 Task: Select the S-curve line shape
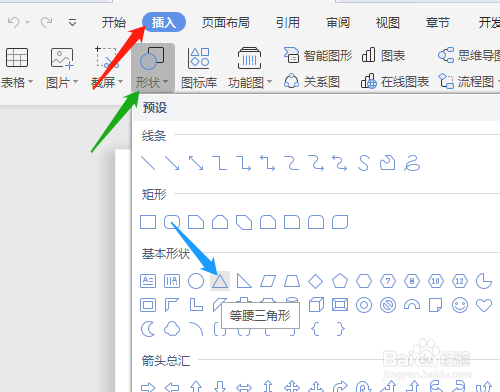click(364, 163)
